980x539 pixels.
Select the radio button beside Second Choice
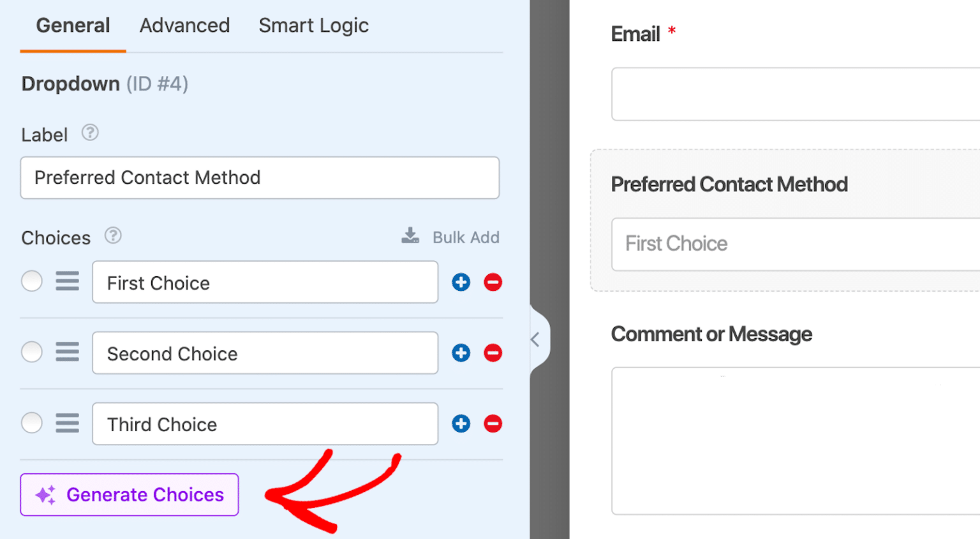pyautogui.click(x=31, y=352)
